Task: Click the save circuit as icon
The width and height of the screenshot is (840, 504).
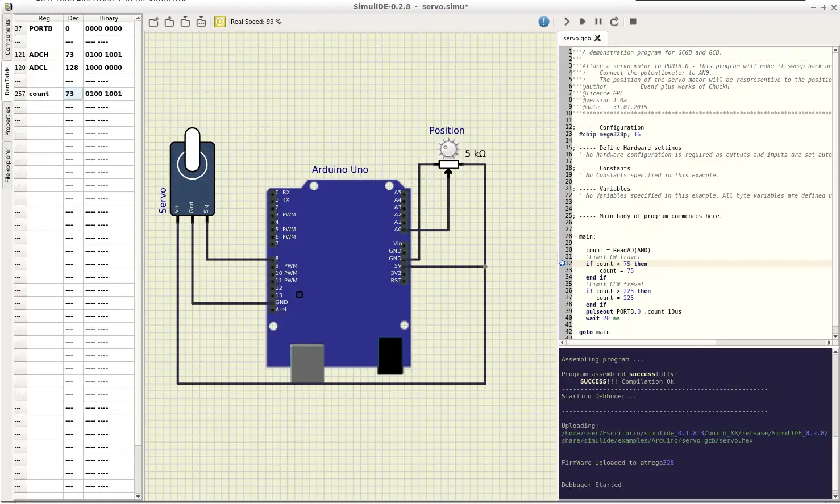Action: 201,22
